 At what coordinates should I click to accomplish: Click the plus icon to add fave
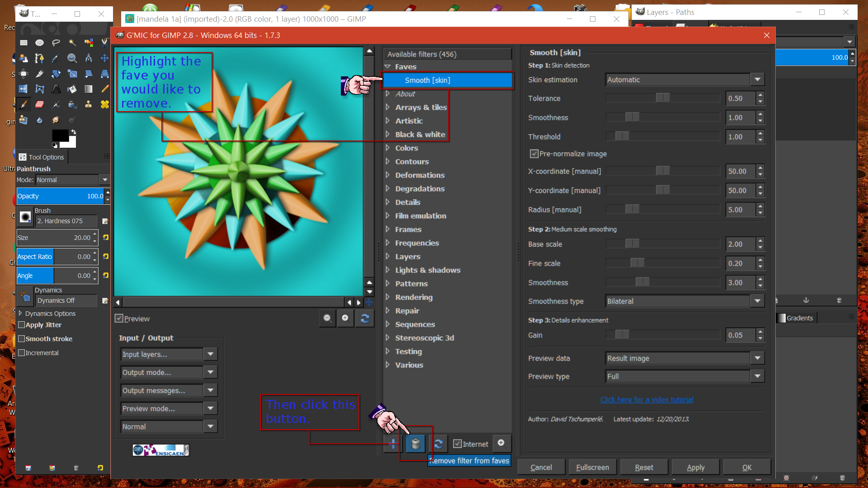[393, 444]
